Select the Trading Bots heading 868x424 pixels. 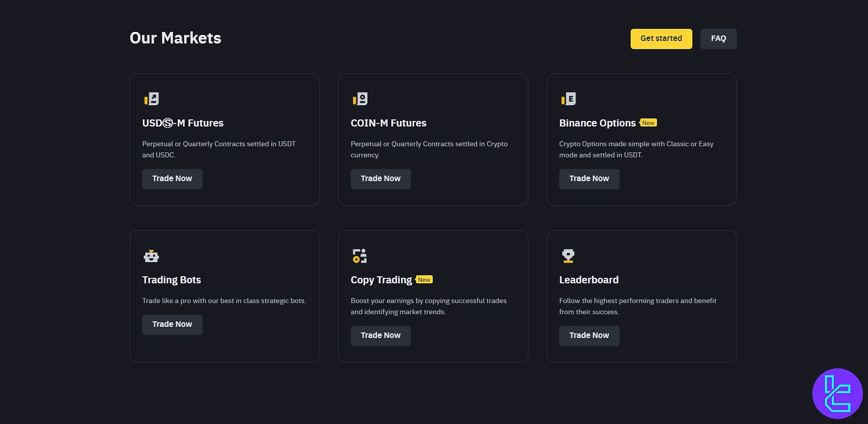(x=172, y=280)
